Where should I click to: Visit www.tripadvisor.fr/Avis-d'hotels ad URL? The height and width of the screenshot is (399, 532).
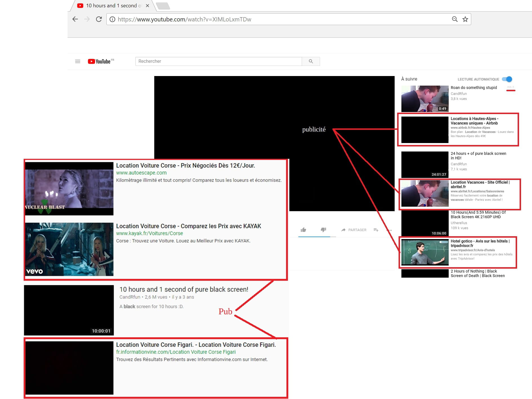(x=473, y=250)
